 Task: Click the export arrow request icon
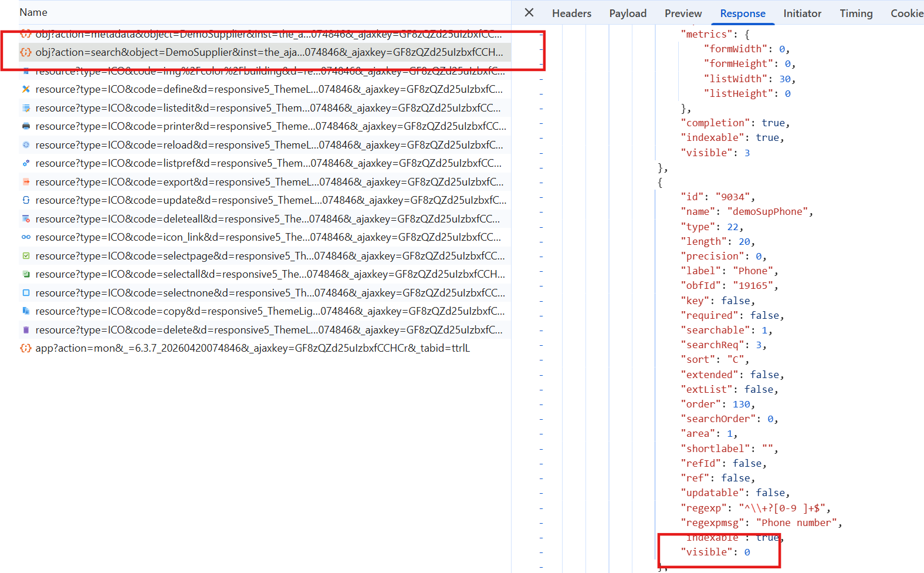pyautogui.click(x=26, y=182)
